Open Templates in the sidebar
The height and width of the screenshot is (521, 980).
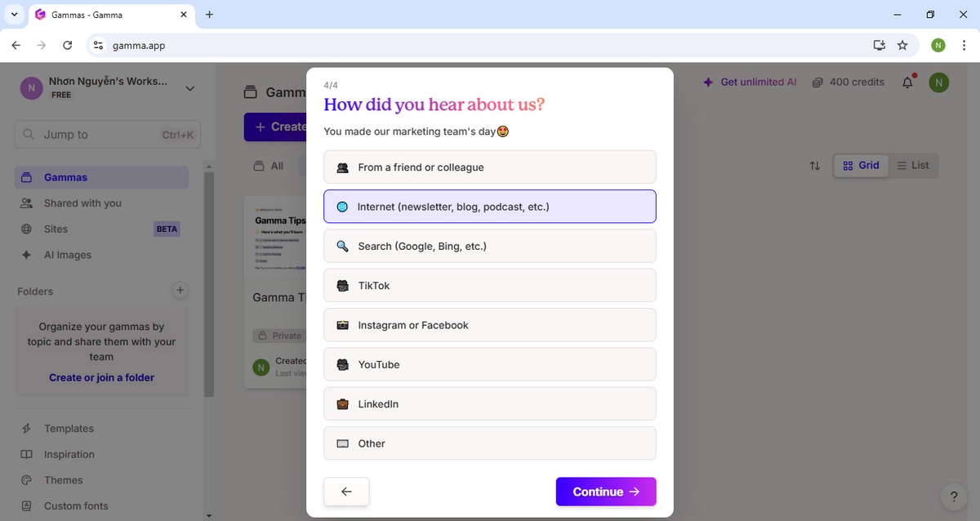point(101,429)
